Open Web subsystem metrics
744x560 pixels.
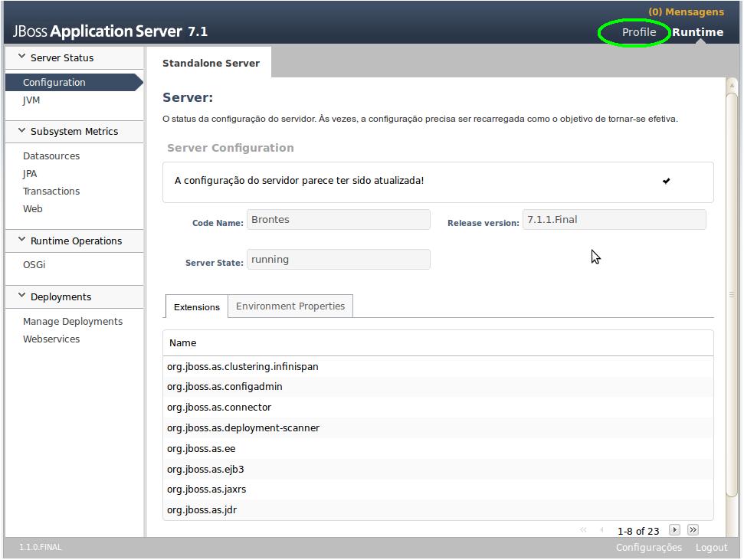33,209
